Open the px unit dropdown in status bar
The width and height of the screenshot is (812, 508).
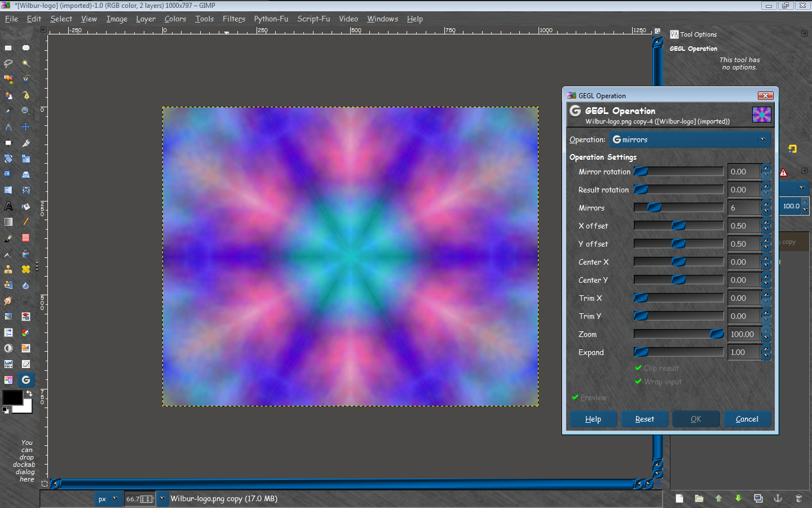108,499
